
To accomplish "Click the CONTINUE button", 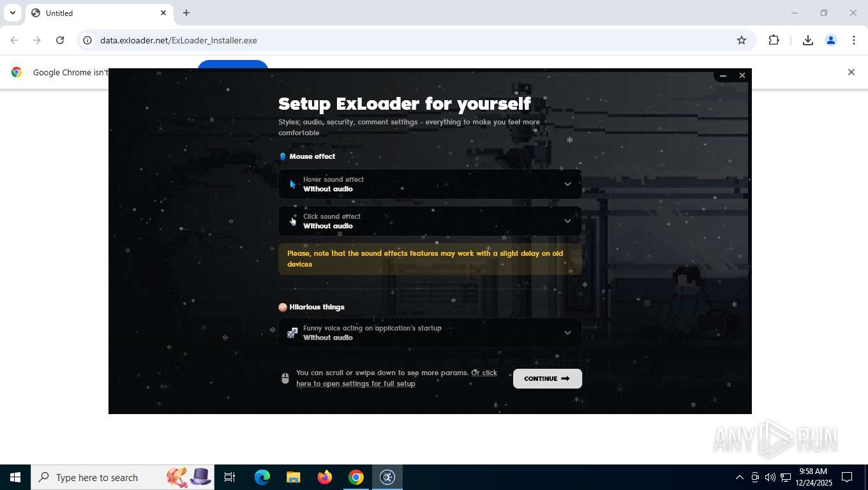I will tap(547, 378).
